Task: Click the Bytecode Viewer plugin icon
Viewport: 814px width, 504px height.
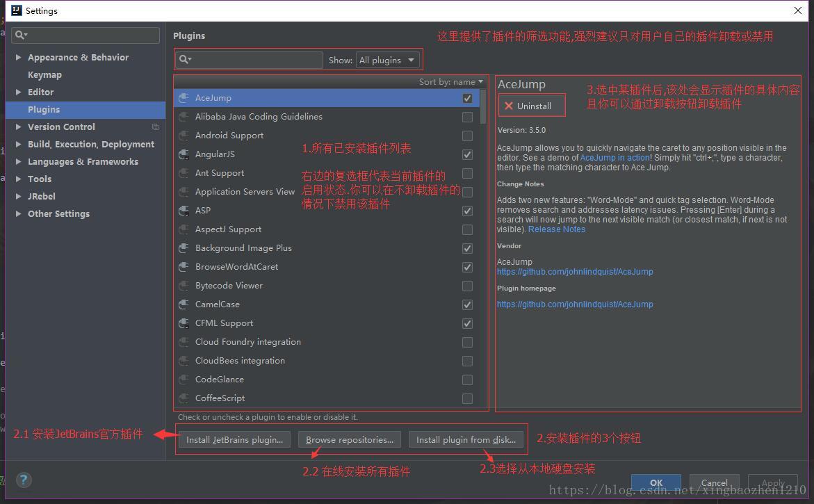Action: point(184,286)
